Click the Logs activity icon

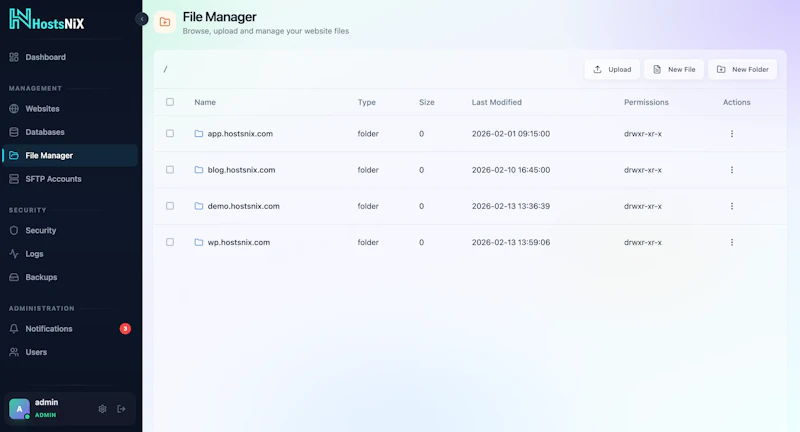pyautogui.click(x=14, y=254)
